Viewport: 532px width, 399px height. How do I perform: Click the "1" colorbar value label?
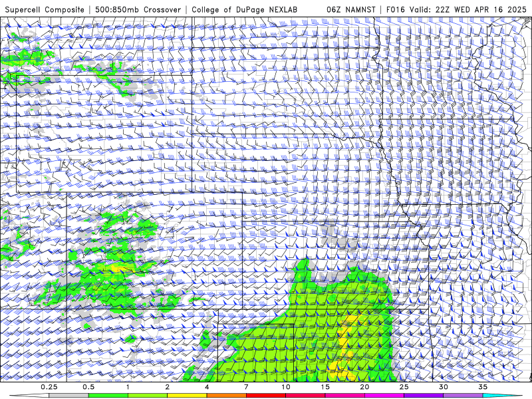pyautogui.click(x=128, y=387)
